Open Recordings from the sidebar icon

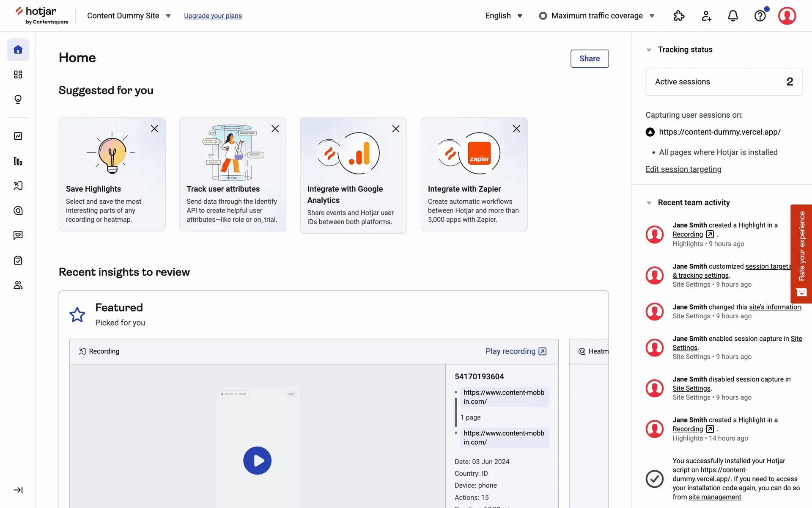coord(18,186)
